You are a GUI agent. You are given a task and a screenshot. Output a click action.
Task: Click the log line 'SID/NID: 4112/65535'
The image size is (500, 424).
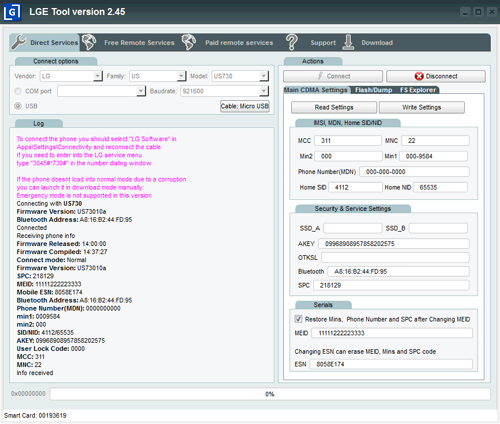45,332
